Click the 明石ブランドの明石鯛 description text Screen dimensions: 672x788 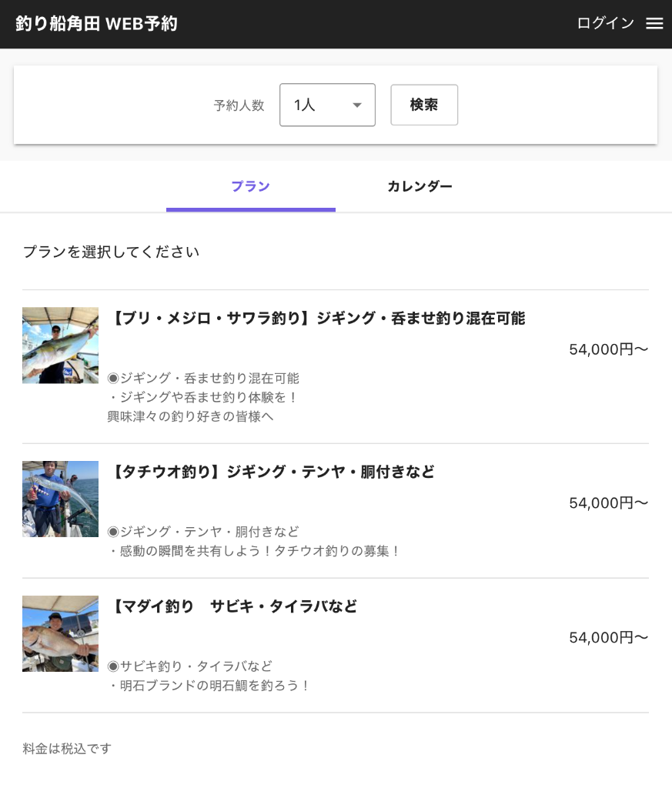coord(209,686)
